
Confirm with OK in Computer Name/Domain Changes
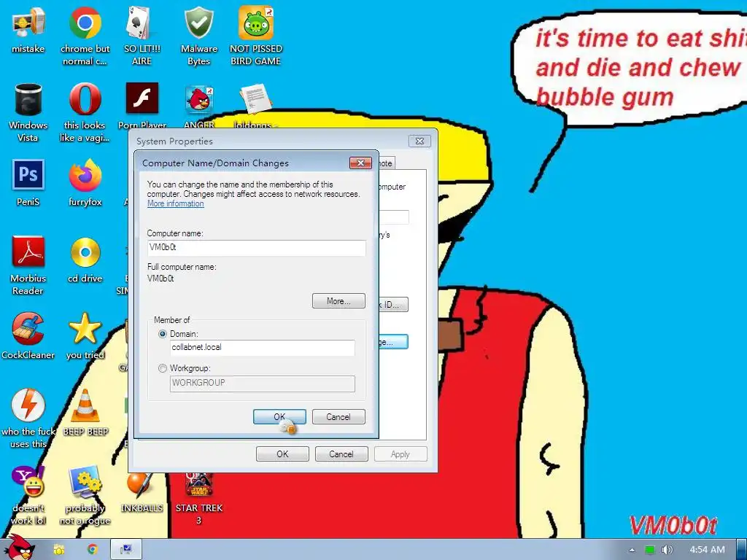pos(279,416)
